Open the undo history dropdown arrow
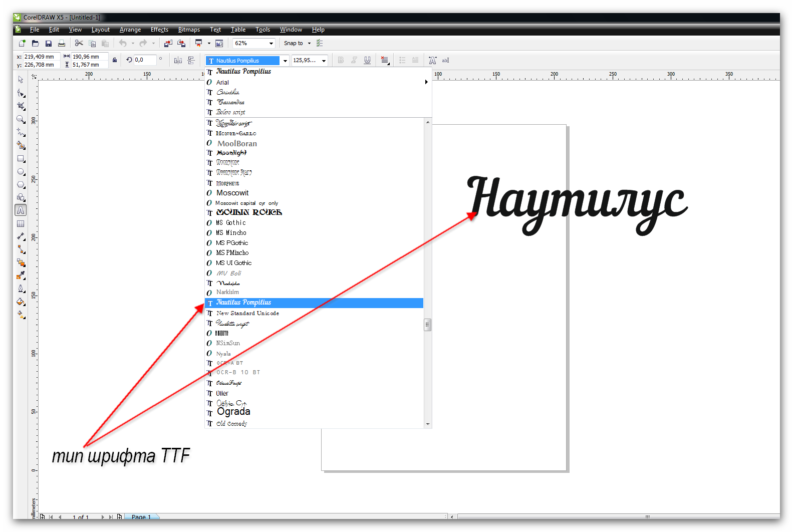 133,44
